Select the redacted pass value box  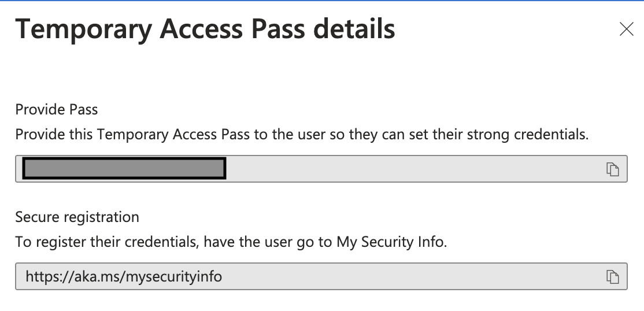(124, 168)
